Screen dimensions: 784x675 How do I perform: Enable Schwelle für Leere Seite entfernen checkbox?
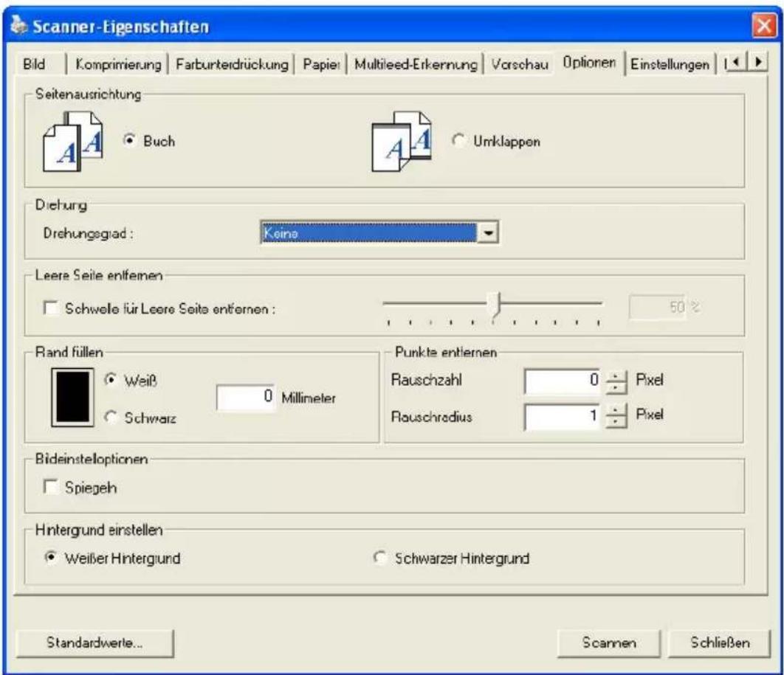tap(51, 308)
